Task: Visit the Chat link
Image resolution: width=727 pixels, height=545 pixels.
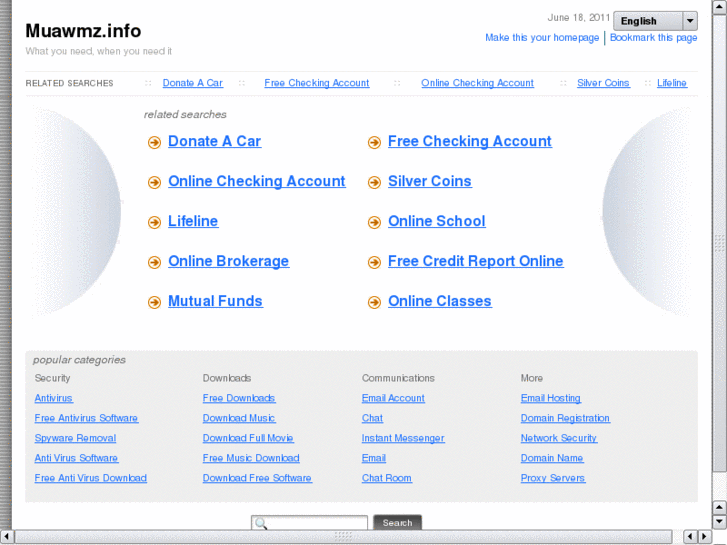Action: tap(372, 418)
